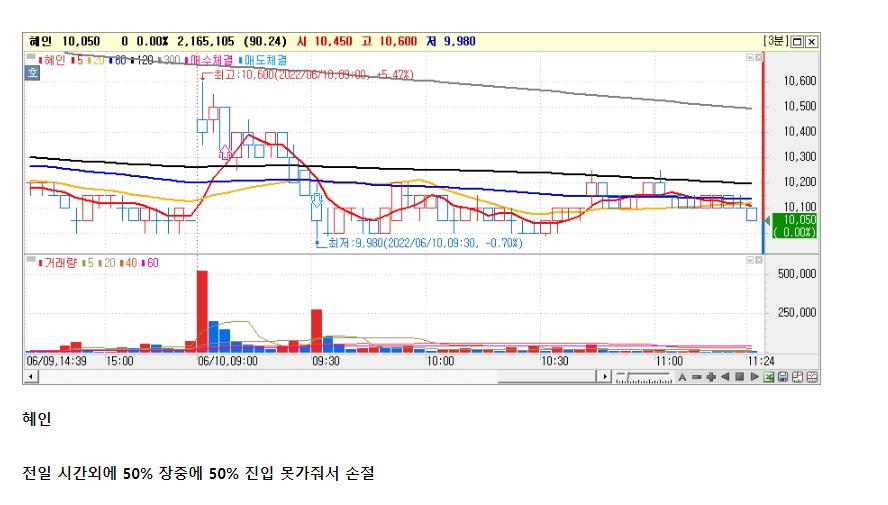Save the chart with the floppy disk icon

(x=783, y=377)
